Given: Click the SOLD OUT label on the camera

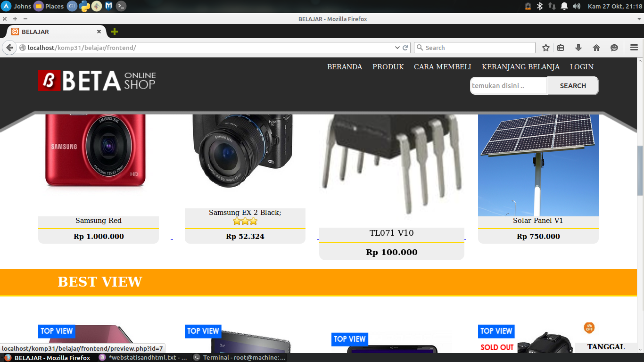Looking at the screenshot, I should [x=497, y=347].
